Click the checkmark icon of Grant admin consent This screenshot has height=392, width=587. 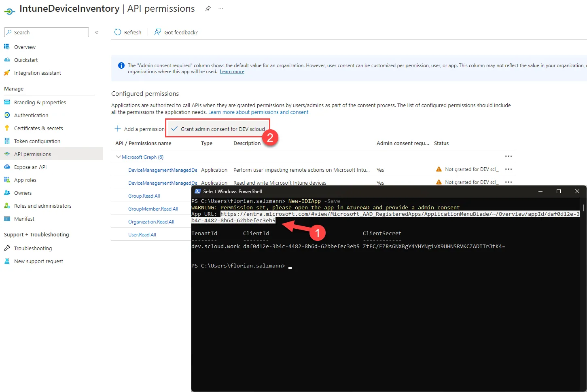point(174,129)
